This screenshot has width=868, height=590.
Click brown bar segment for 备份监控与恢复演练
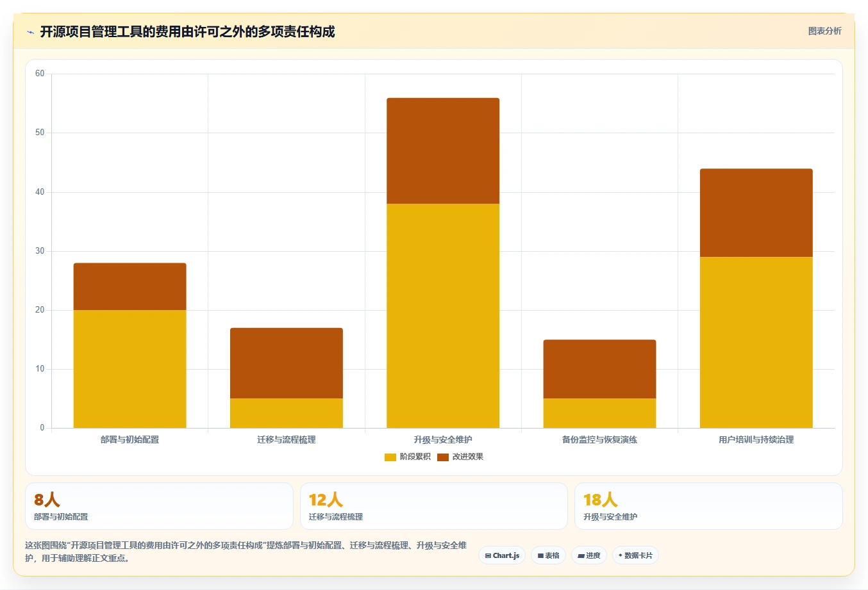pos(599,369)
